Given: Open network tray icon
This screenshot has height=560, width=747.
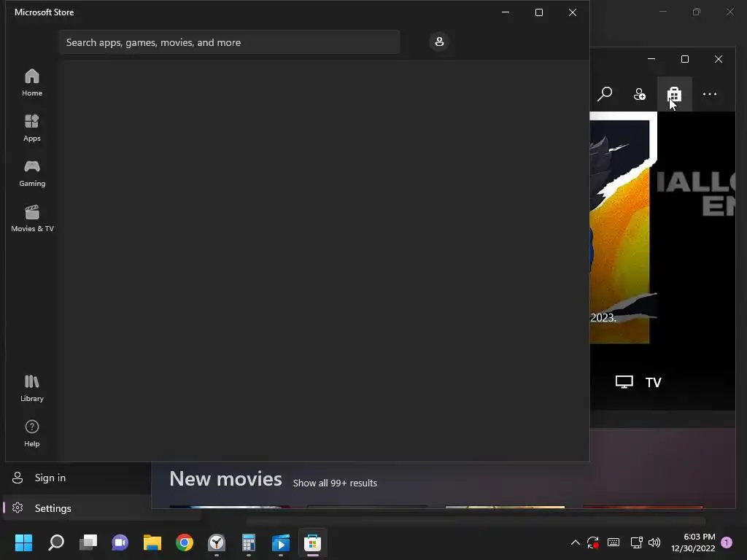Looking at the screenshot, I should coord(636,542).
